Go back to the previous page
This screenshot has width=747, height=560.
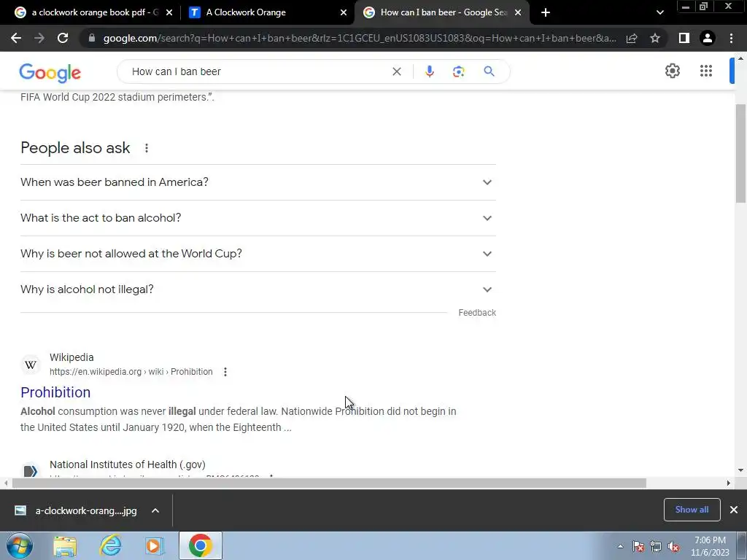tap(16, 38)
